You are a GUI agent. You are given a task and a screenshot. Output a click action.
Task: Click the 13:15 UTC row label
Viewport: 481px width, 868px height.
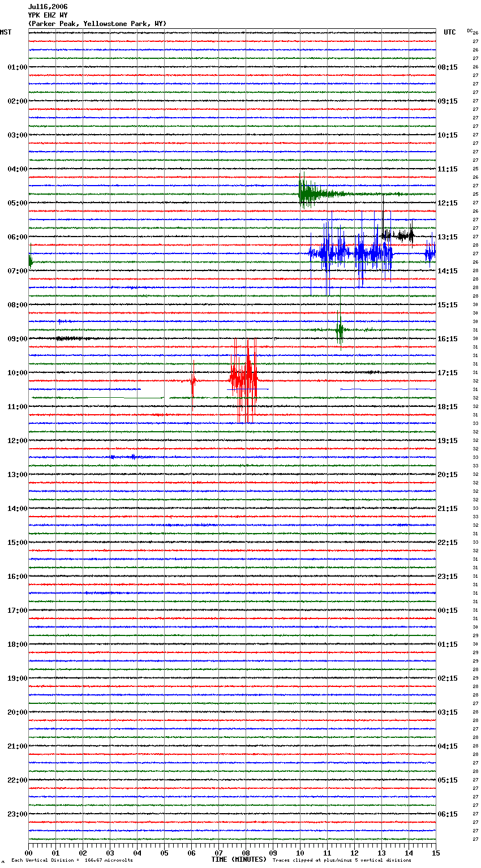(448, 237)
